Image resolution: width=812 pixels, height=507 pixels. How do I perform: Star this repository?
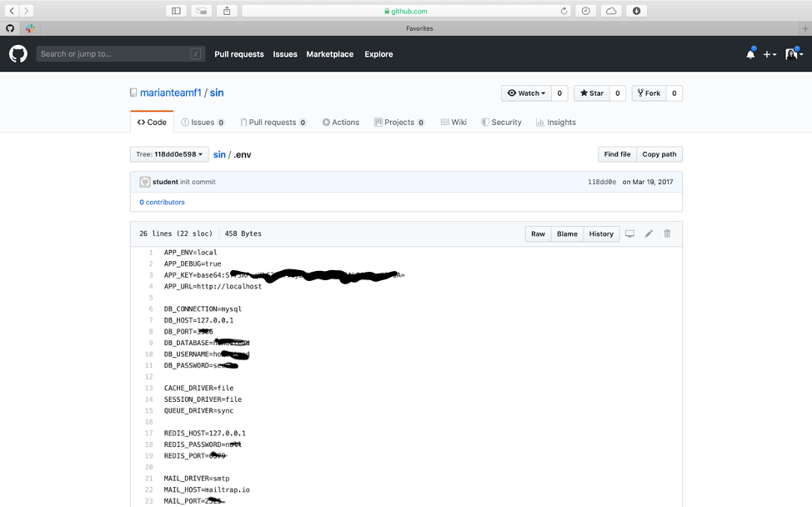click(592, 93)
